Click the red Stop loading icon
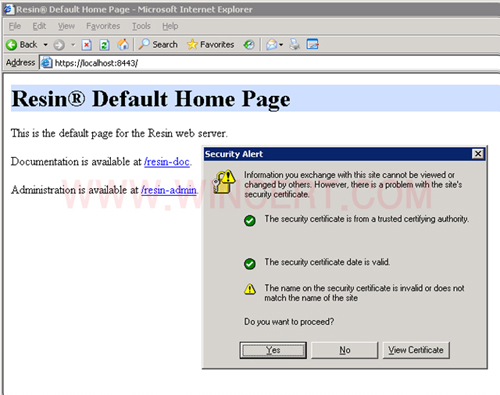The height and width of the screenshot is (395, 500). (87, 45)
